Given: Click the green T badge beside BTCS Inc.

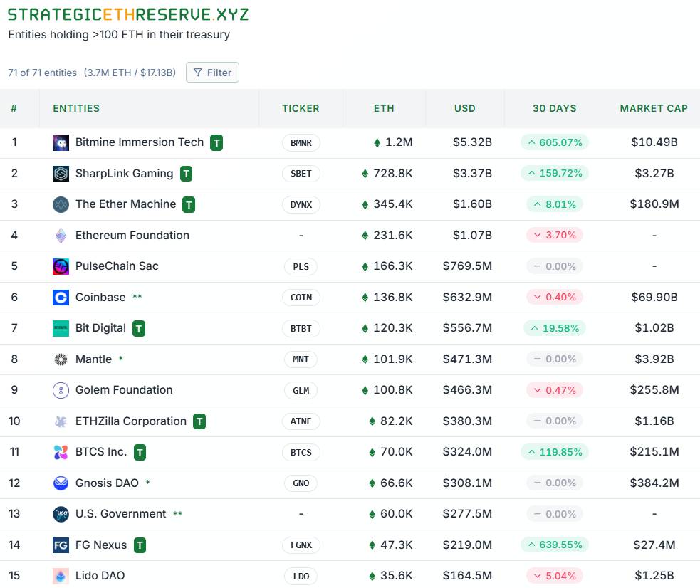Looking at the screenshot, I should (x=140, y=453).
